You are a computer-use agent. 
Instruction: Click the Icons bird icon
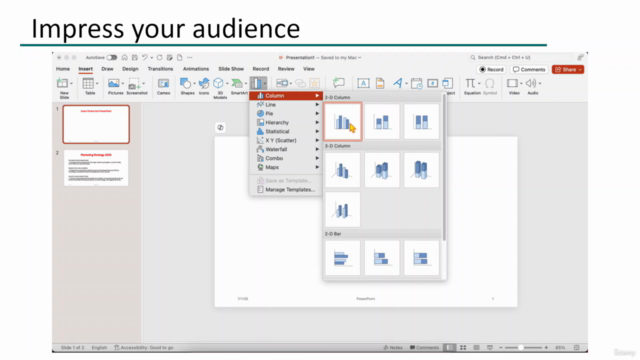tap(204, 83)
